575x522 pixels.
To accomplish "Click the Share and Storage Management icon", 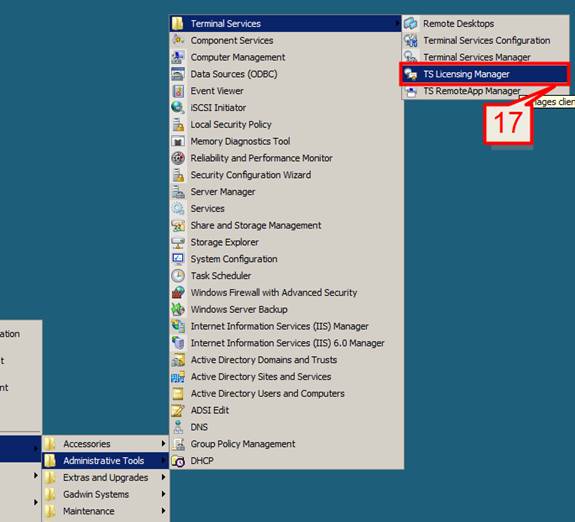I will click(178, 226).
